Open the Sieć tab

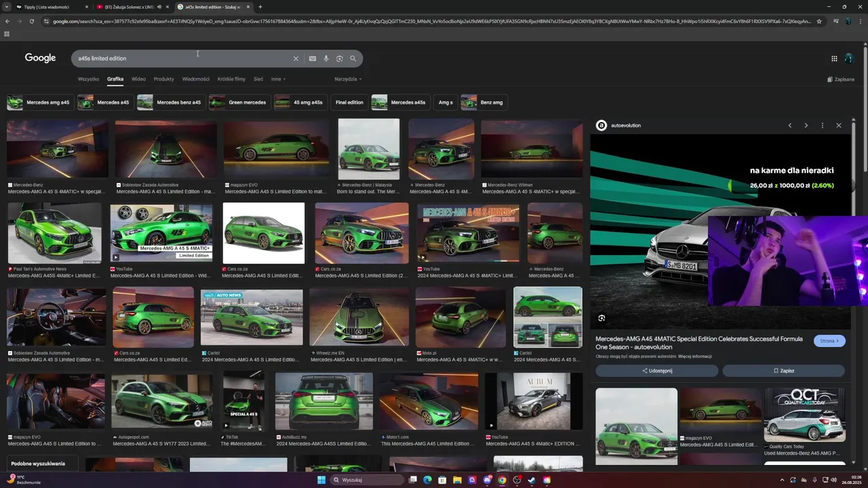tap(258, 79)
